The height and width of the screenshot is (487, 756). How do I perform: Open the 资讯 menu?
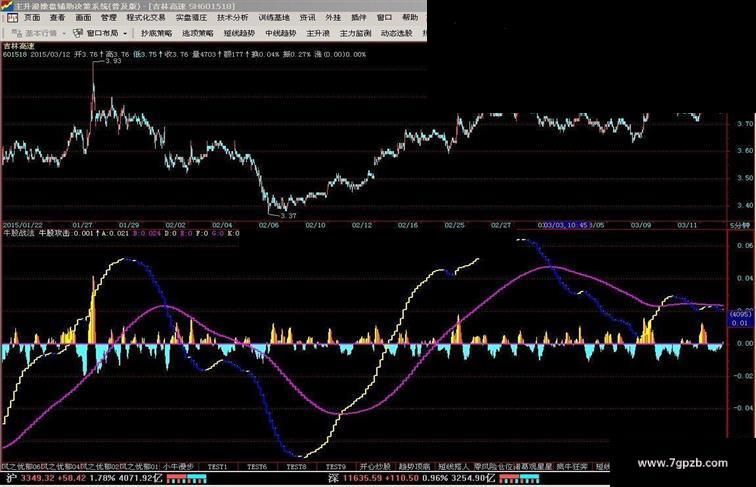[x=307, y=18]
